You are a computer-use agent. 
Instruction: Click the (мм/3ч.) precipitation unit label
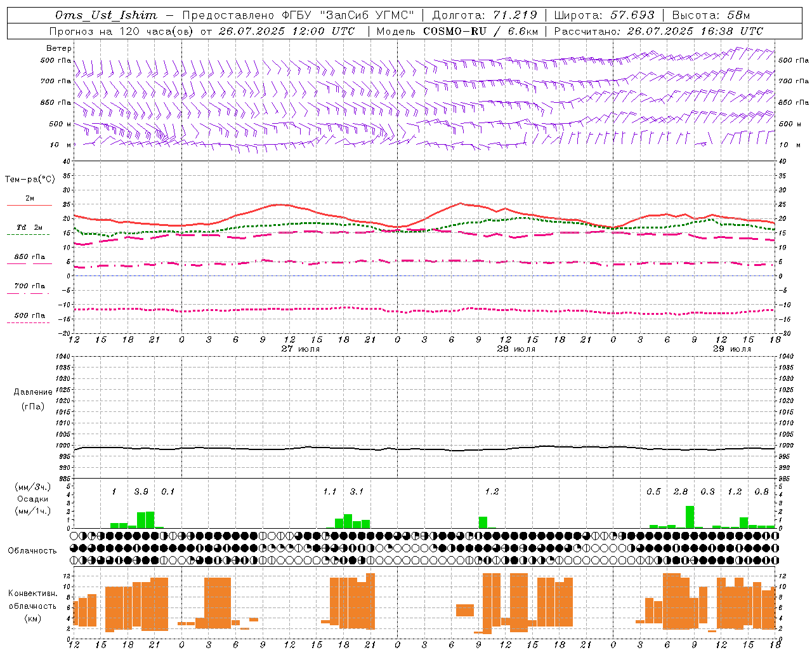[x=32, y=487]
